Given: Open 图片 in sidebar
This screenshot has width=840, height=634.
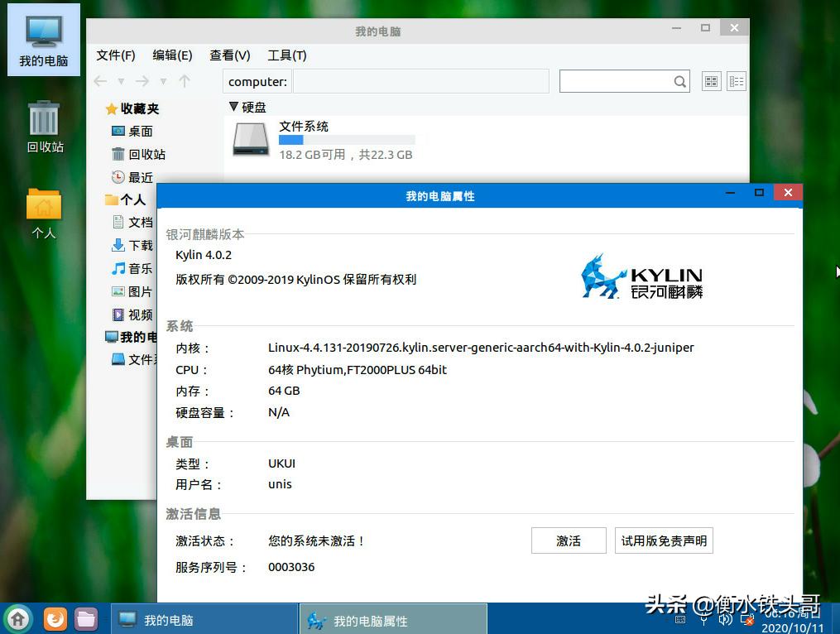Looking at the screenshot, I should pyautogui.click(x=132, y=291).
